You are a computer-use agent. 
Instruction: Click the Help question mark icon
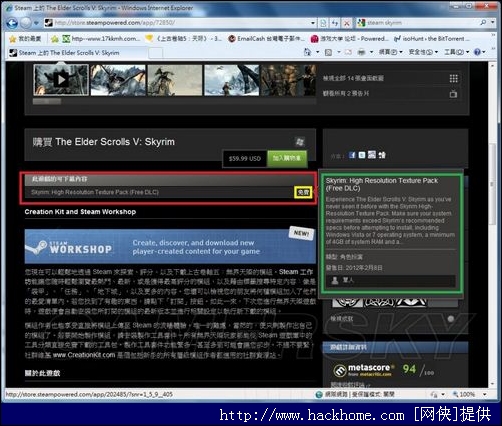tap(477, 52)
